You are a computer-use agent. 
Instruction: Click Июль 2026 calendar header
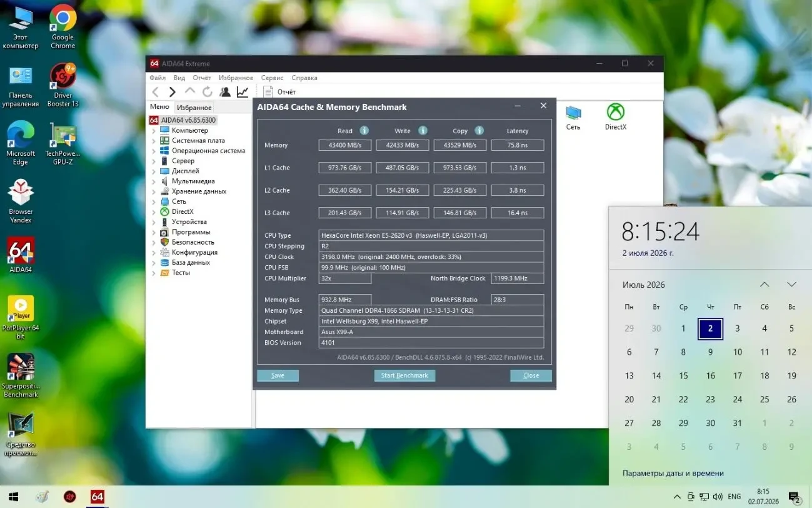click(644, 285)
